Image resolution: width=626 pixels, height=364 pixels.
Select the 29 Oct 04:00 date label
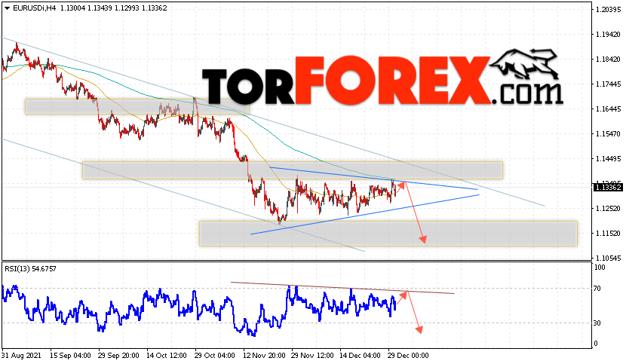click(215, 355)
